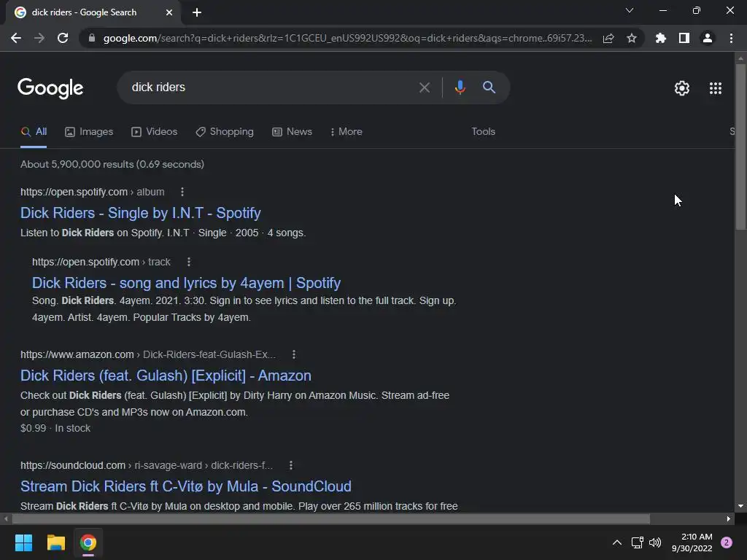Image resolution: width=747 pixels, height=560 pixels.
Task: Click the scrollbar down arrow
Action: pos(740,506)
